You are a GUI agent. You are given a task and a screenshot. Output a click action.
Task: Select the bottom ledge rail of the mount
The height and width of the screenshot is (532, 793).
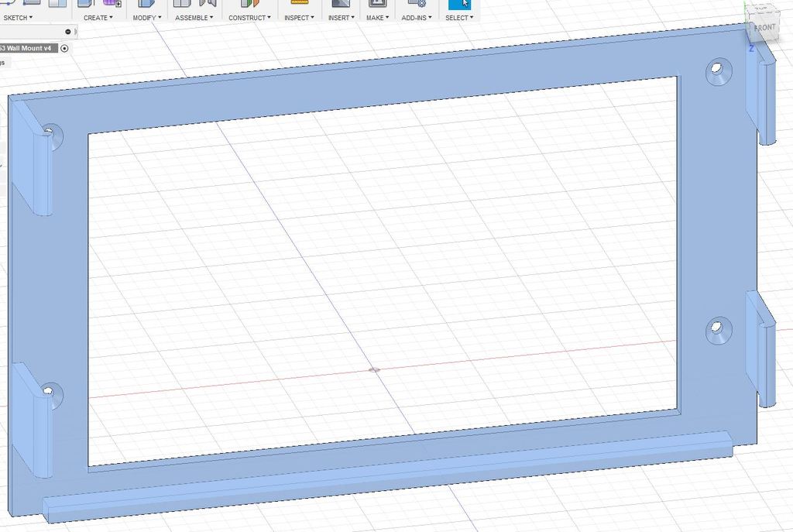tap(387, 477)
